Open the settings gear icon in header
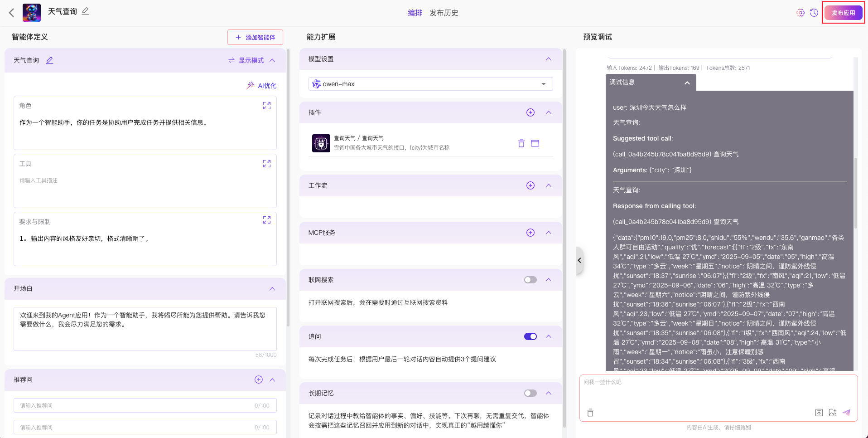 click(x=800, y=13)
